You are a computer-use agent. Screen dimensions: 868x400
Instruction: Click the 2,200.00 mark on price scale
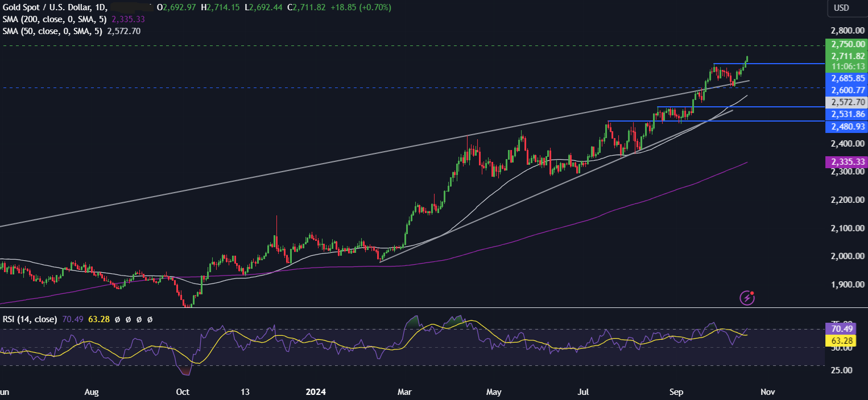coord(845,200)
